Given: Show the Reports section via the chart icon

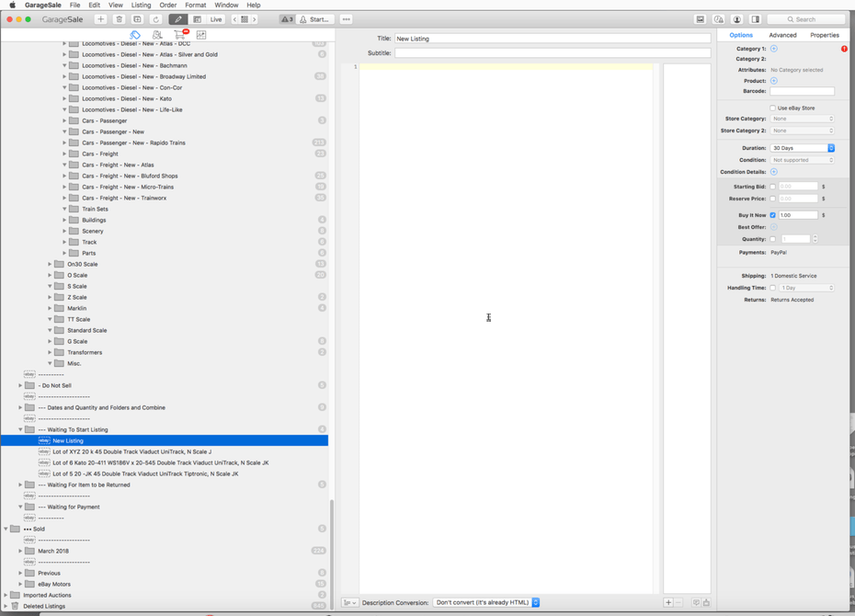Looking at the screenshot, I should (x=201, y=35).
